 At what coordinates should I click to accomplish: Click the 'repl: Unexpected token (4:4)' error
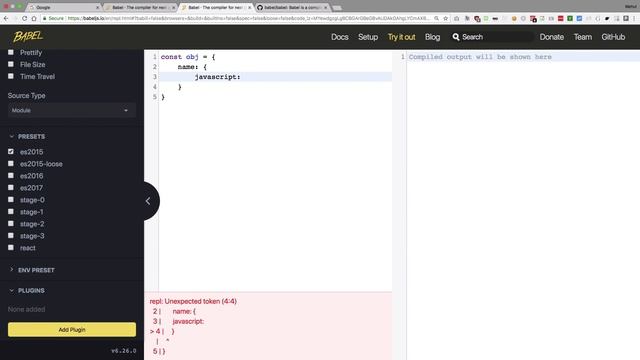(193, 301)
